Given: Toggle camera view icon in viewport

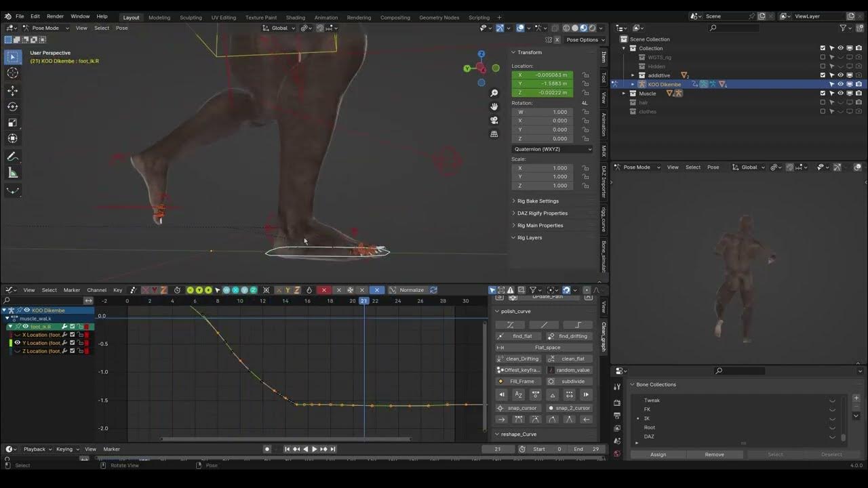Looking at the screenshot, I should (x=494, y=120).
